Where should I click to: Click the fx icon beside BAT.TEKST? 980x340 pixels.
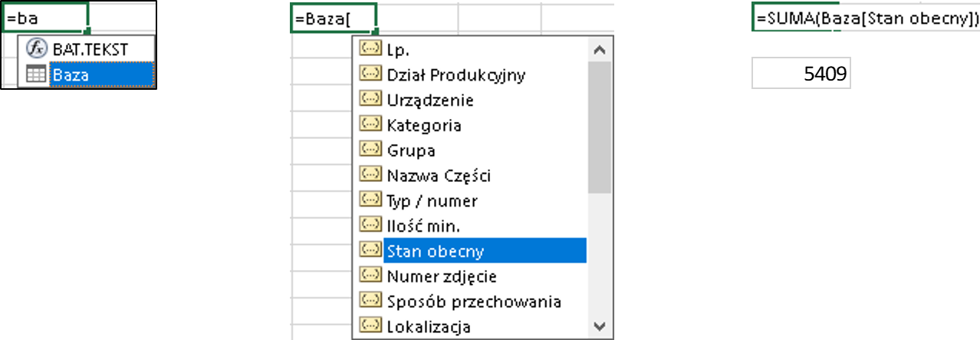36,48
